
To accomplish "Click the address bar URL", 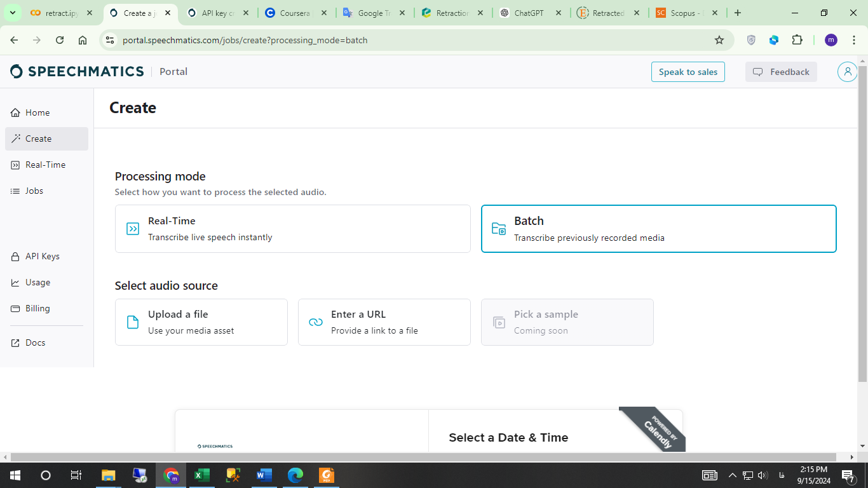I will pyautogui.click(x=245, y=40).
